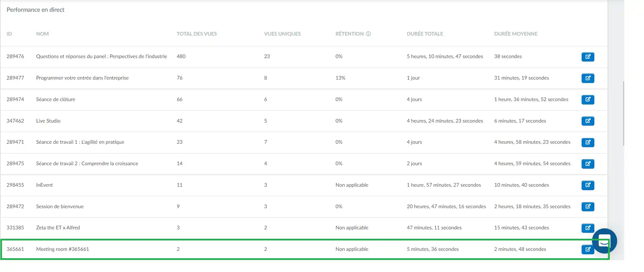The width and height of the screenshot is (644, 272).
Task: Click '1 heure, 57 minutes, 27 secondes' cell
Action: (444, 185)
